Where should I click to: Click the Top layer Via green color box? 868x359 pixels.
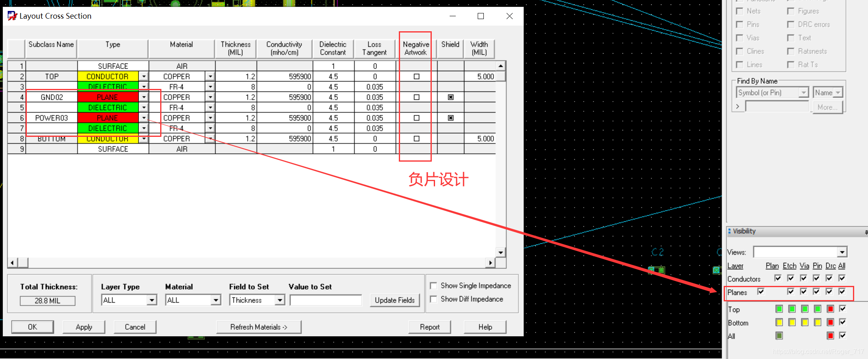(805, 309)
